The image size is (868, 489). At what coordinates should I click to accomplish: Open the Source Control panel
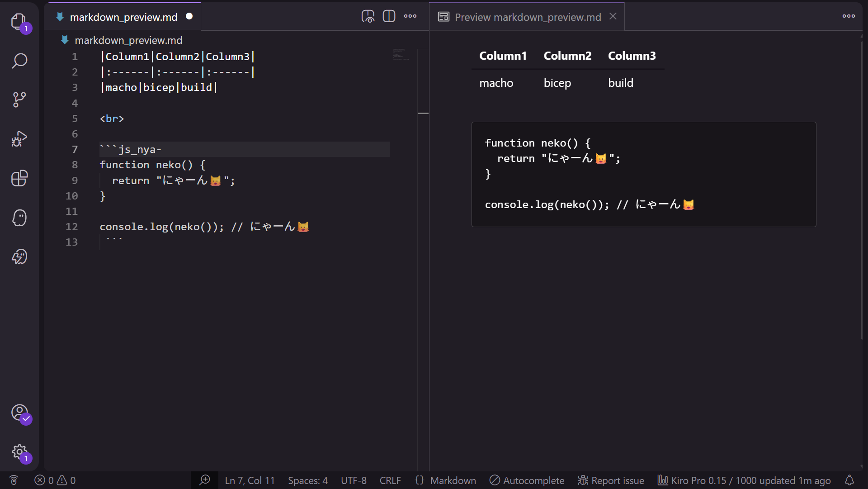pyautogui.click(x=19, y=100)
